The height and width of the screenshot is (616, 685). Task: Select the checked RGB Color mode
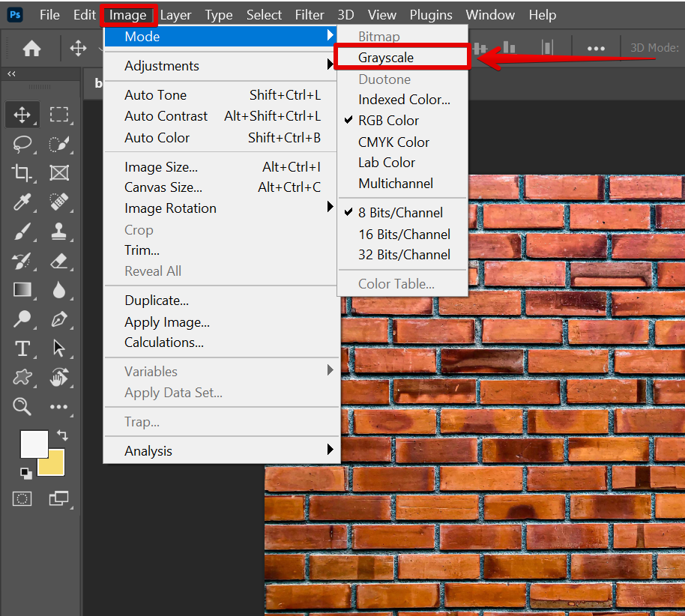tap(388, 121)
